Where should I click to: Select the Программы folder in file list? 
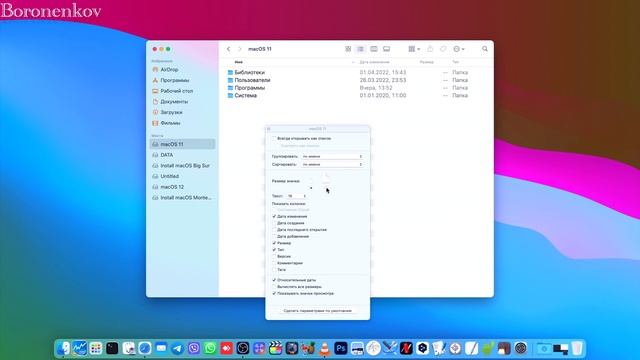(x=356, y=88)
